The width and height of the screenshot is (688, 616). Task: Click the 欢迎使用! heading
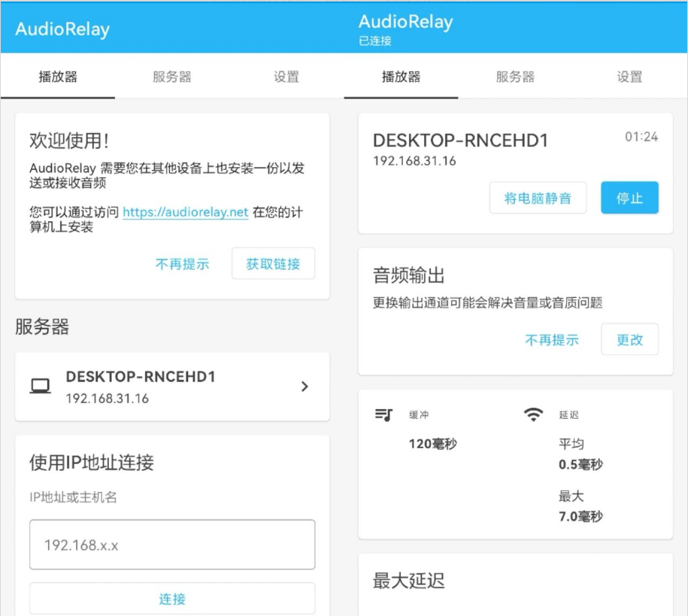pyautogui.click(x=69, y=141)
